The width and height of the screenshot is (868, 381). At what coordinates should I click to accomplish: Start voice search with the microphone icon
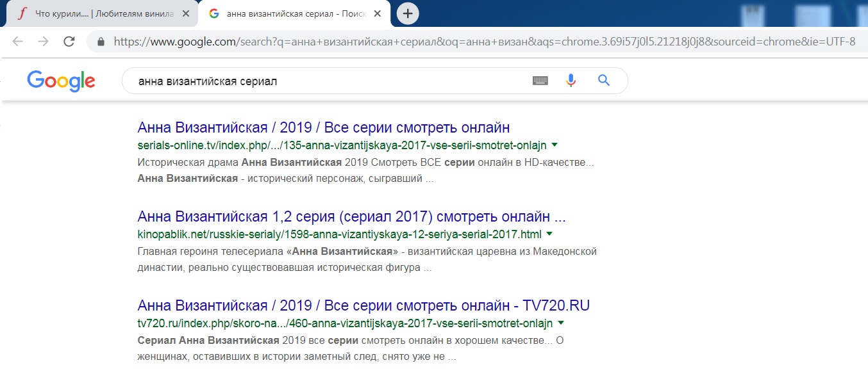pos(571,81)
